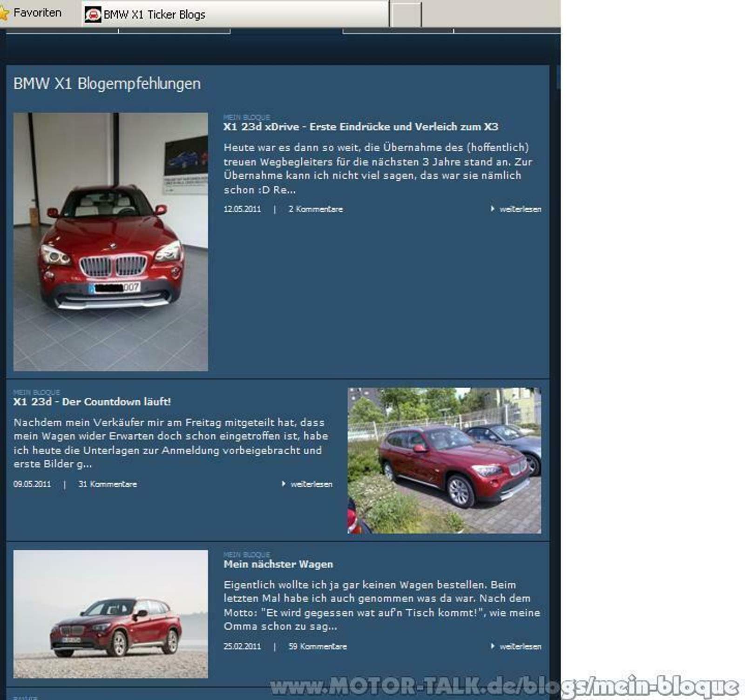
Task: Click weiterlesen for 09.05.2011 post
Action: [312, 485]
